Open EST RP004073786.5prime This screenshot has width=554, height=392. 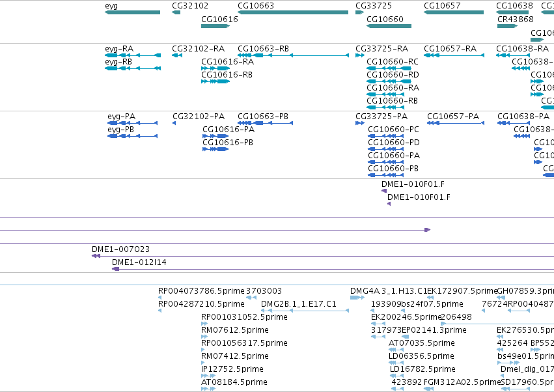[x=201, y=291]
